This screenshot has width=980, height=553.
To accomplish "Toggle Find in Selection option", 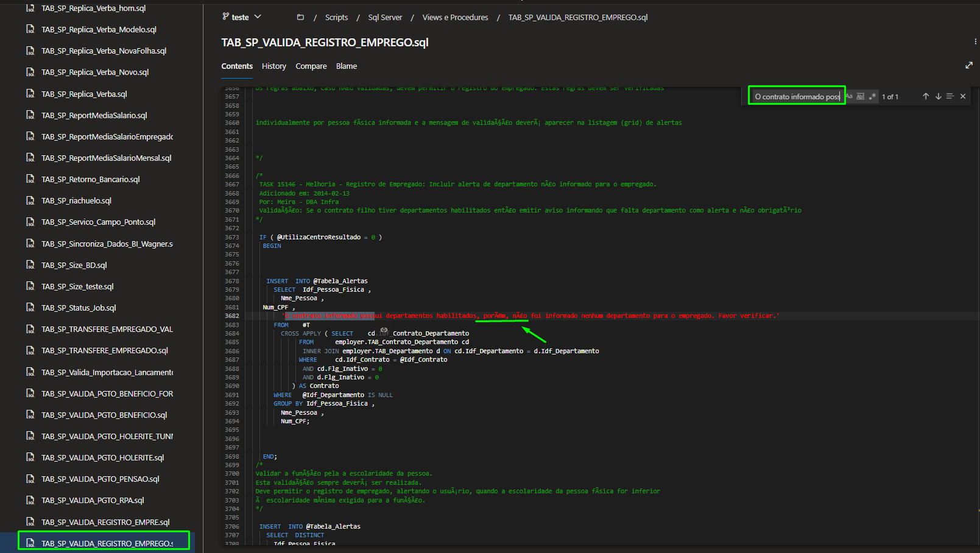I will coord(950,96).
